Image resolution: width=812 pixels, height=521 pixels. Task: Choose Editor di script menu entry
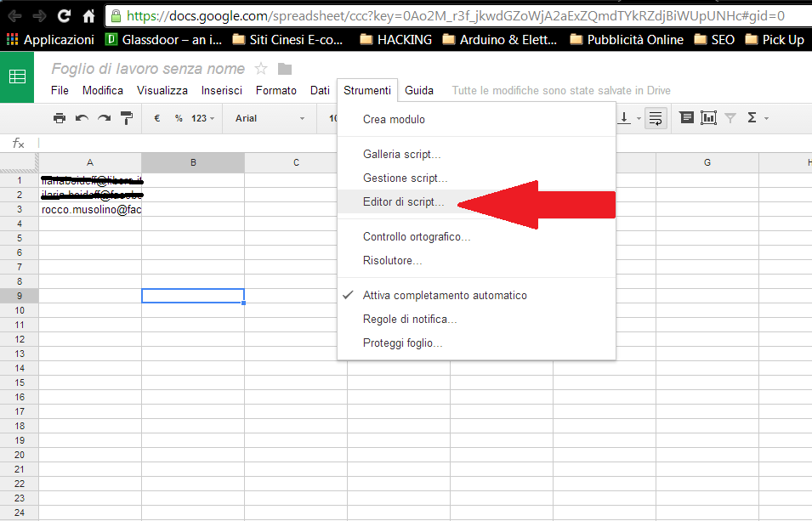point(403,202)
